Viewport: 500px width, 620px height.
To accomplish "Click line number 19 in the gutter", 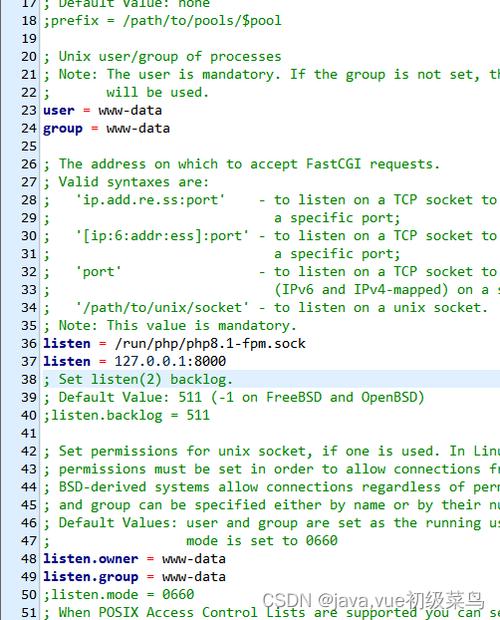I will [x=29, y=39].
